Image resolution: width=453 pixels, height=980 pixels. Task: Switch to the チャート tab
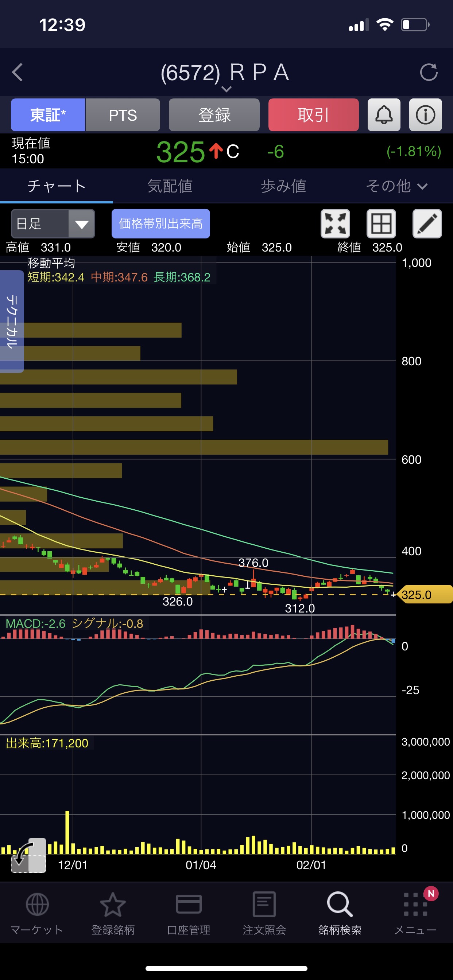pos(56,186)
